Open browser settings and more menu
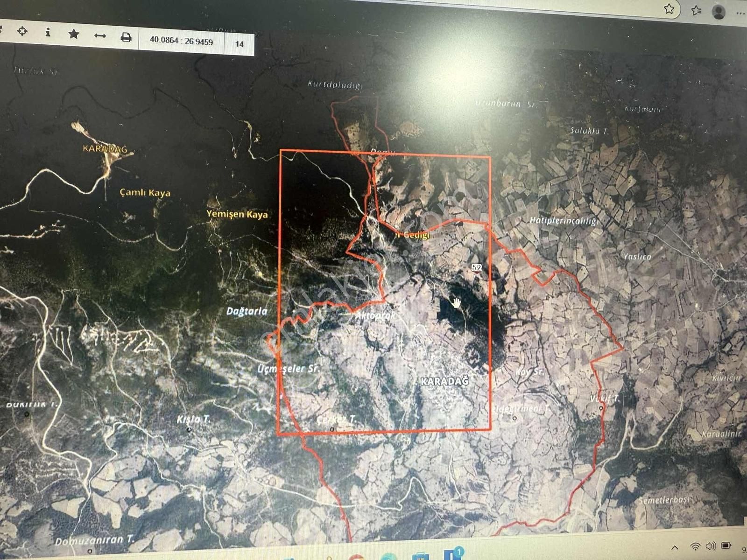This screenshot has width=747, height=560. click(740, 14)
